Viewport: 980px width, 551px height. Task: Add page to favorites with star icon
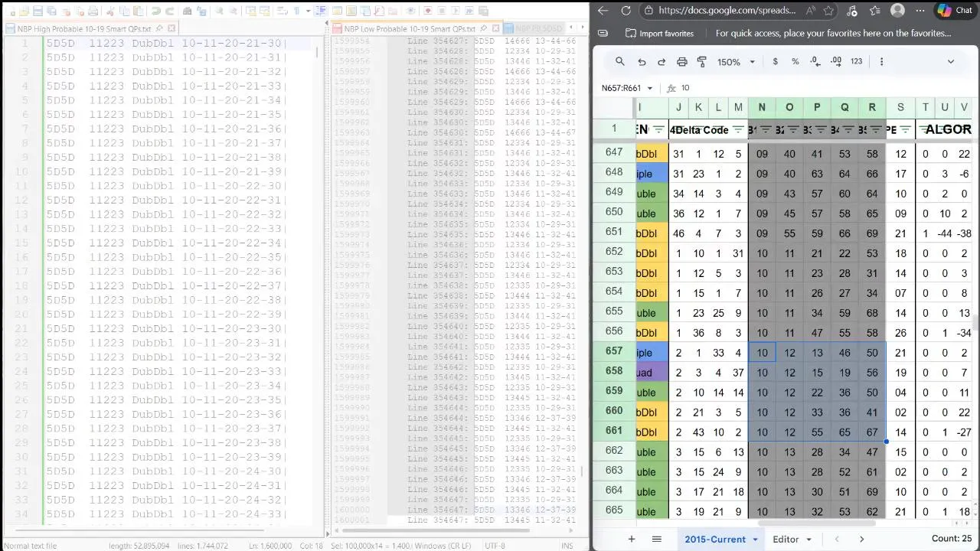coord(829,11)
